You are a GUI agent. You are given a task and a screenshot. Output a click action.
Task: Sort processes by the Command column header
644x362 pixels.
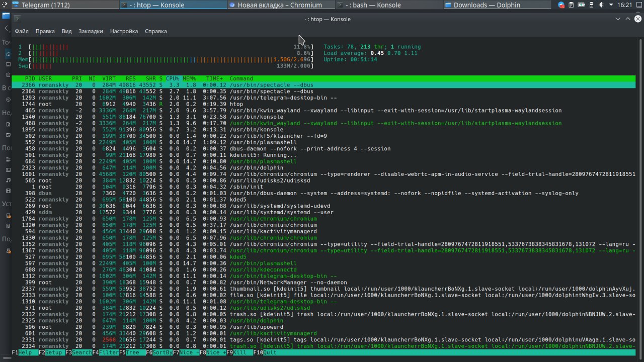[242, 78]
